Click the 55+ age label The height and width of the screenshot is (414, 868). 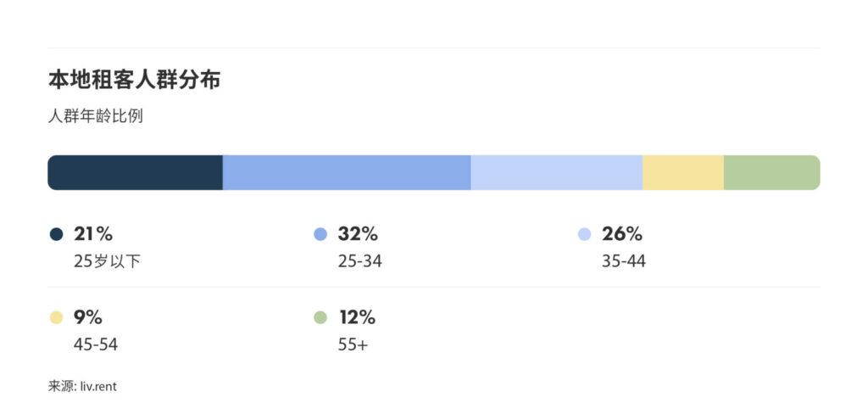tap(352, 344)
